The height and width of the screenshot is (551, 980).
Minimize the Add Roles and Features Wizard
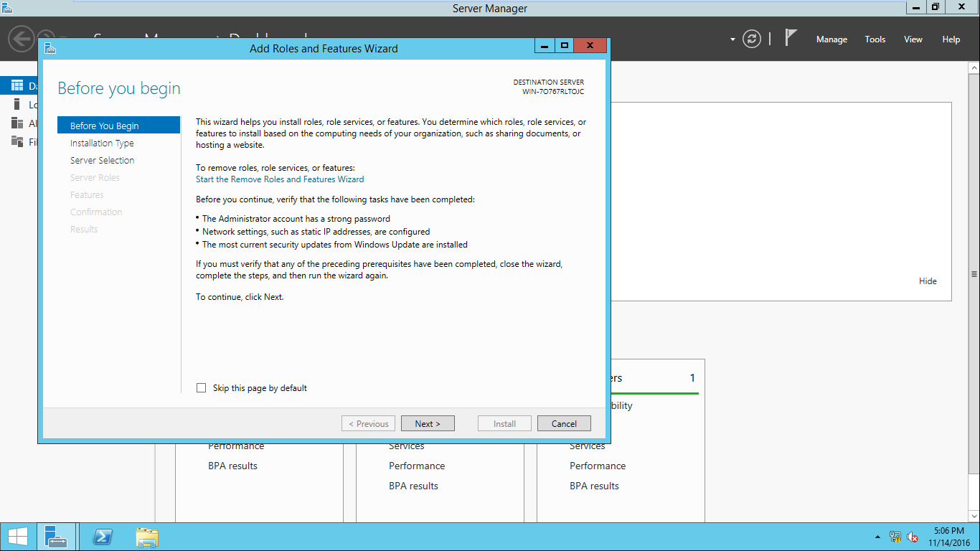coord(545,46)
